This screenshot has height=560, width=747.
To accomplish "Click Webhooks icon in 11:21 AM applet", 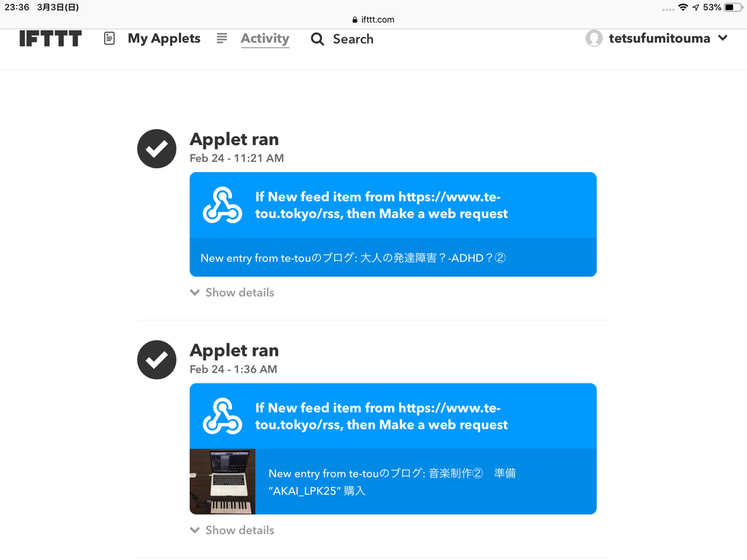I will 222,205.
